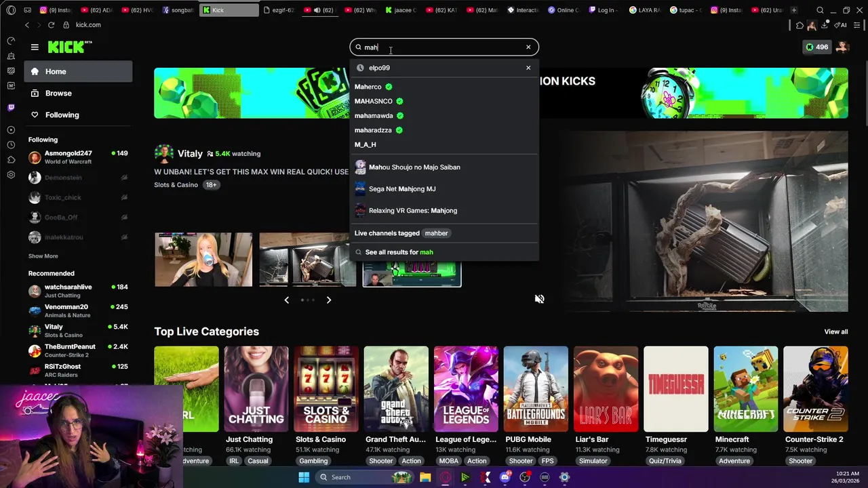The width and height of the screenshot is (868, 488).
Task: Open Asmongold247 followed channel
Action: click(78, 157)
